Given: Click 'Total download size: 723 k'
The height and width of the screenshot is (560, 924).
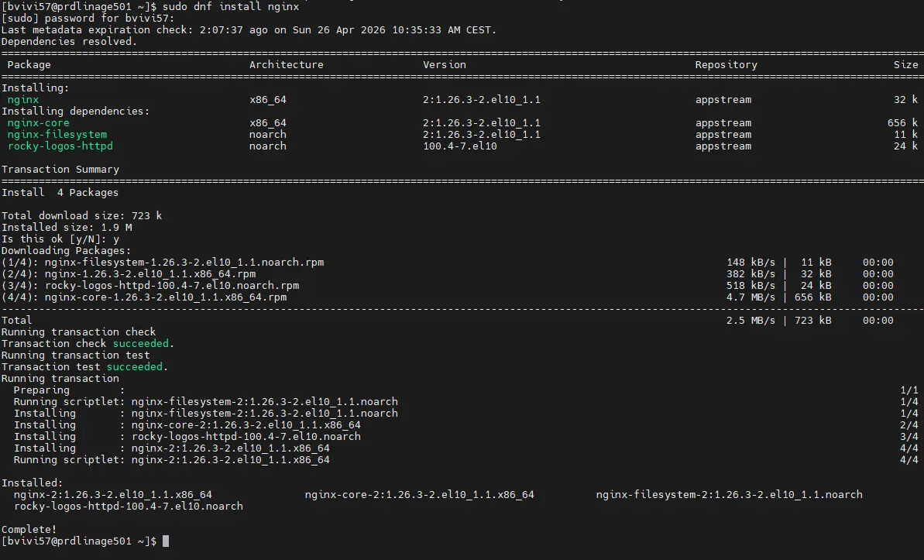Looking at the screenshot, I should (x=82, y=216).
